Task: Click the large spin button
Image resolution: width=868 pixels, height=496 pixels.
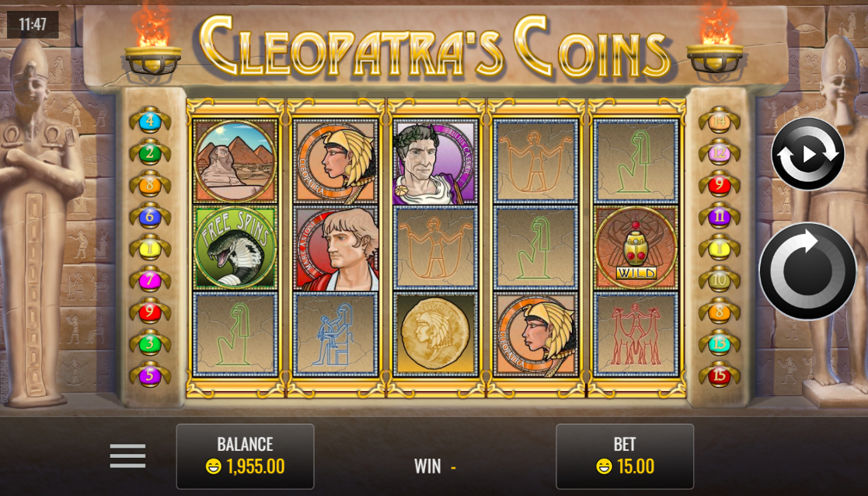Action: coord(807,271)
